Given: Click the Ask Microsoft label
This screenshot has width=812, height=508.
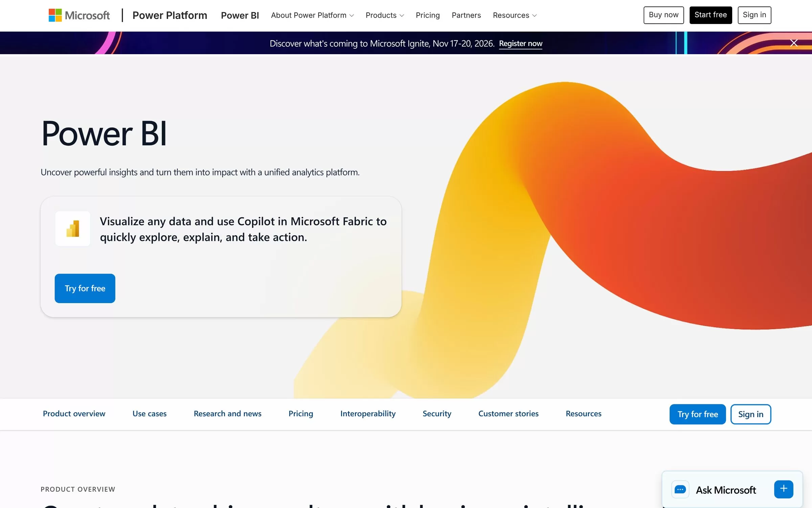Looking at the screenshot, I should pyautogui.click(x=726, y=490).
